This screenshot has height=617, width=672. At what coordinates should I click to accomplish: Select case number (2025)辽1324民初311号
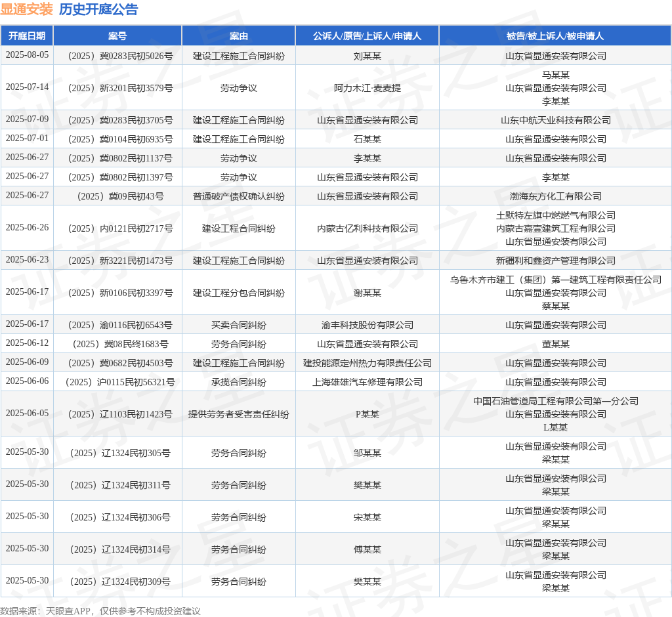[x=118, y=485]
